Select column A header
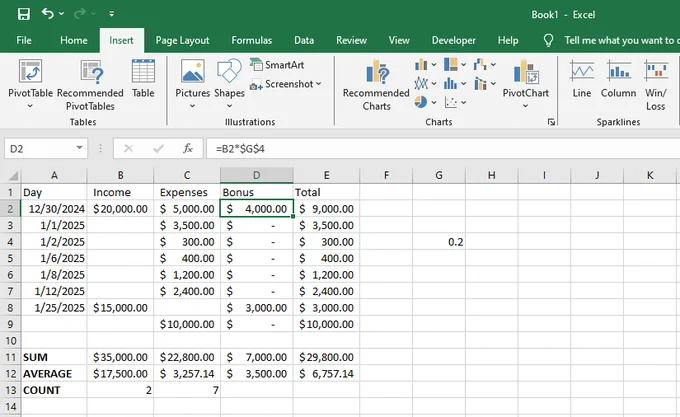The image size is (680, 417). pyautogui.click(x=54, y=175)
